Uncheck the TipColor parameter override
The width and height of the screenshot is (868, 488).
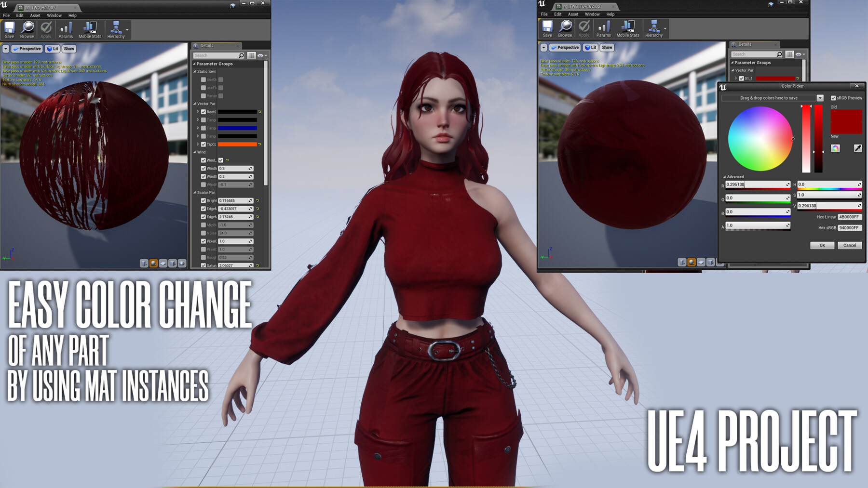coord(203,144)
